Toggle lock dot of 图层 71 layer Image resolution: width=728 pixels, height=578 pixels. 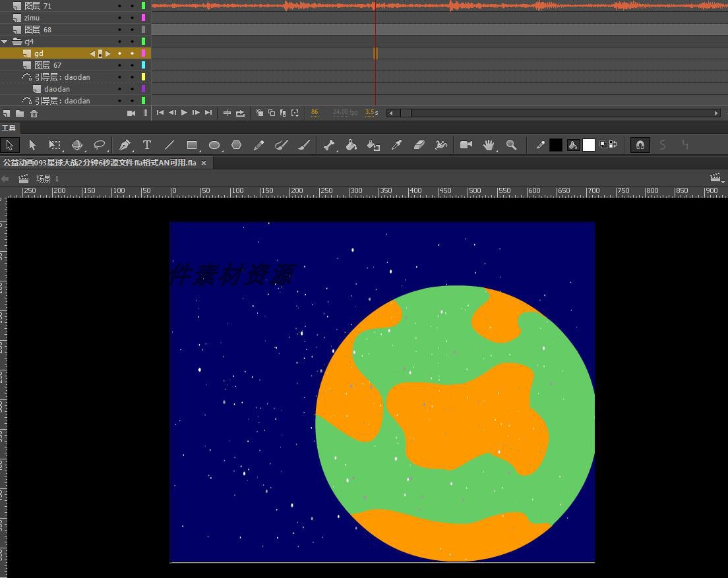click(133, 6)
